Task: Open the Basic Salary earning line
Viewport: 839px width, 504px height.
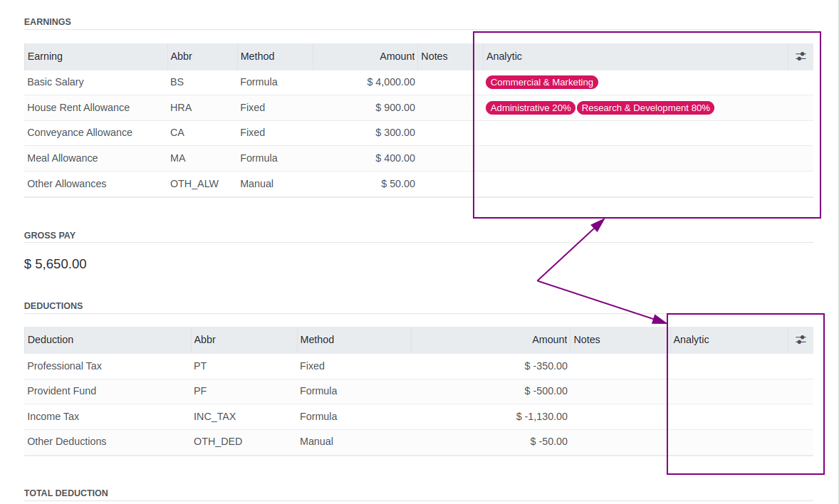Action: 56,82
